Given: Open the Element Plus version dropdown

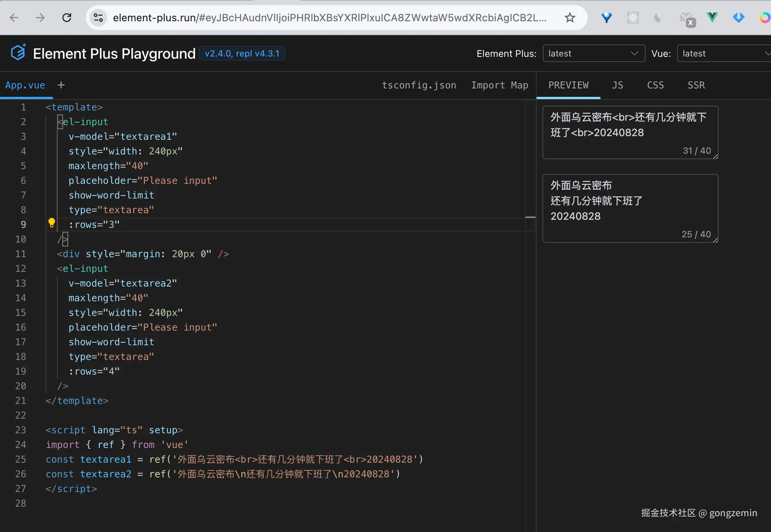Looking at the screenshot, I should point(593,54).
